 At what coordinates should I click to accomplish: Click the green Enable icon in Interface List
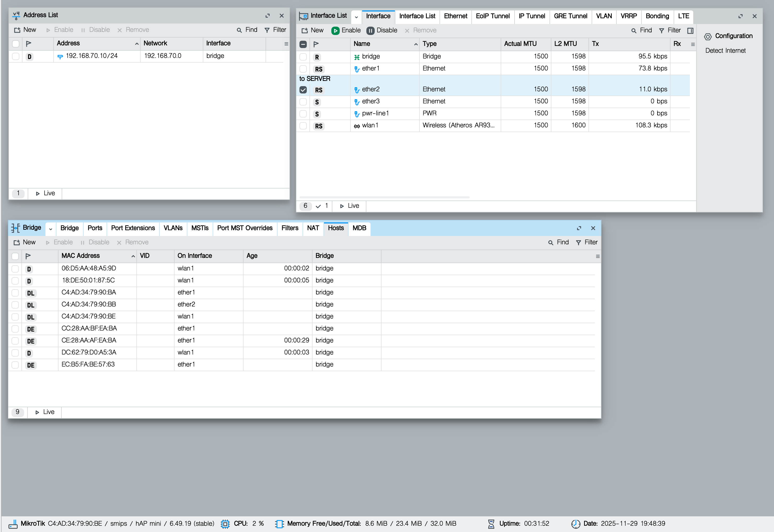coord(335,30)
